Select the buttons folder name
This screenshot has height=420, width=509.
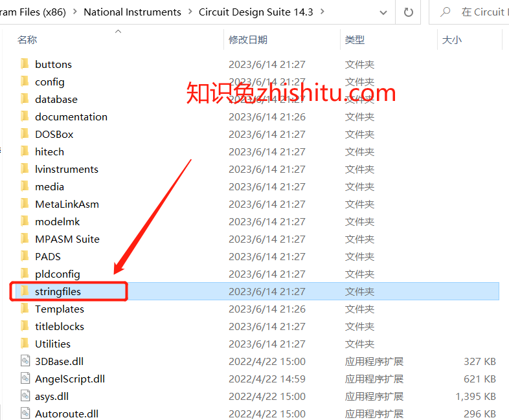coord(53,64)
